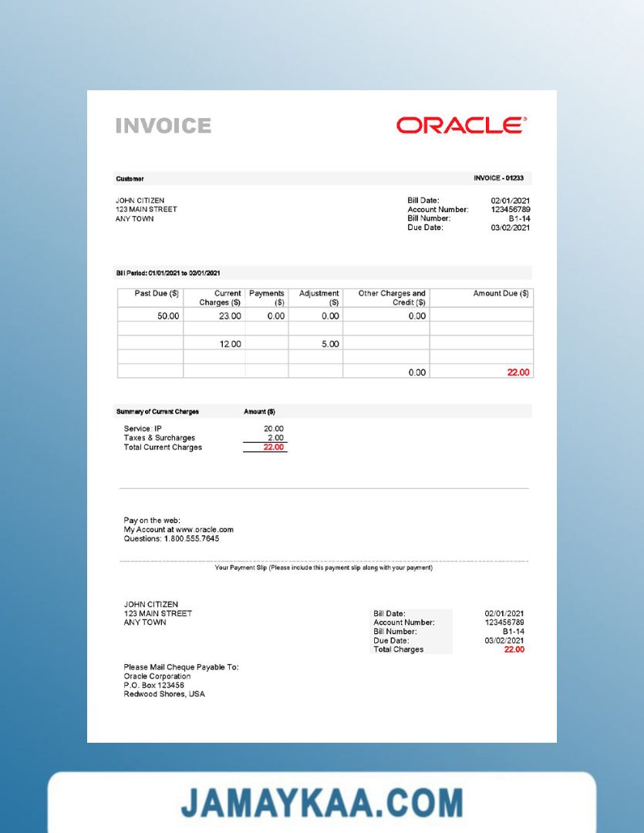Select invoice number INVOICE - 01233
Screen dimensions: 644x833
point(498,178)
